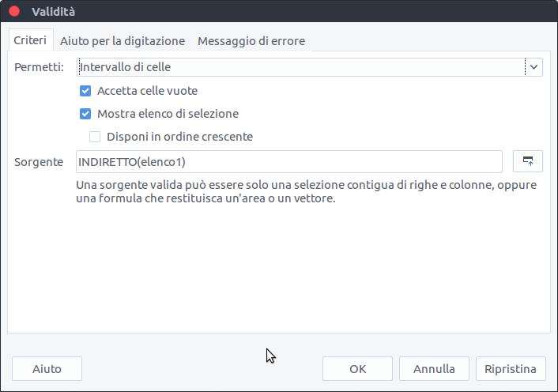Image resolution: width=558 pixels, height=392 pixels.
Task: Open the Permetti combo box showing Intervallo di celle
Action: [300, 67]
